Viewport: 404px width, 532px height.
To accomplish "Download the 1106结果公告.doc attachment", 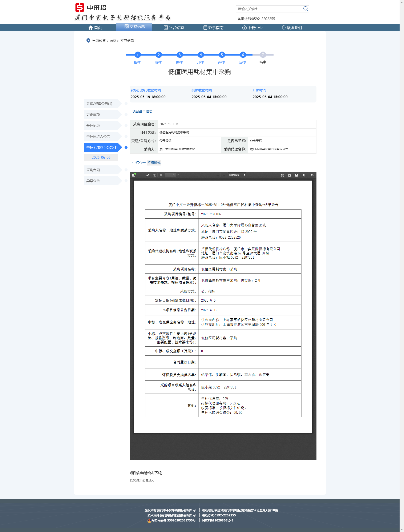I will tap(142, 480).
